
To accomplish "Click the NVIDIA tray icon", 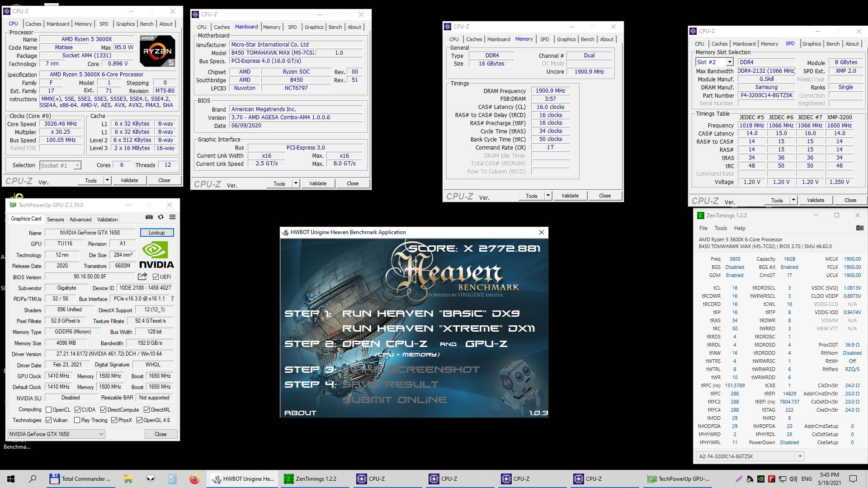I will [761, 479].
